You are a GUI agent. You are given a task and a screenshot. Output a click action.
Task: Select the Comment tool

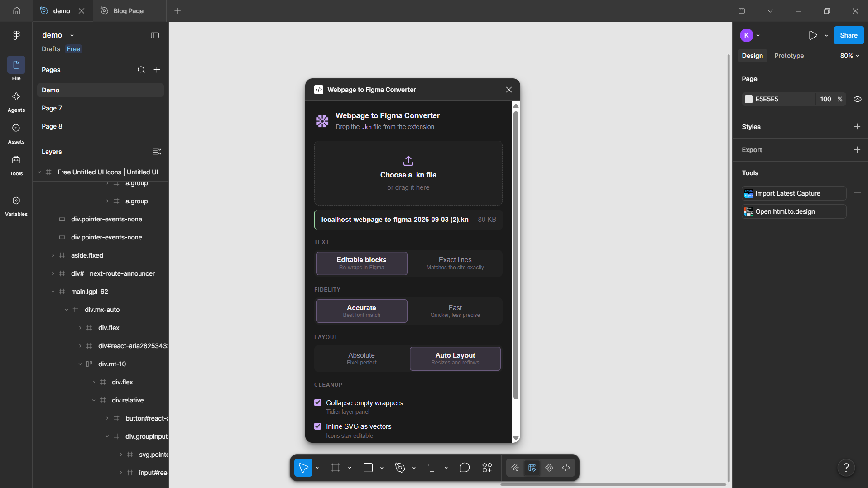(465, 468)
